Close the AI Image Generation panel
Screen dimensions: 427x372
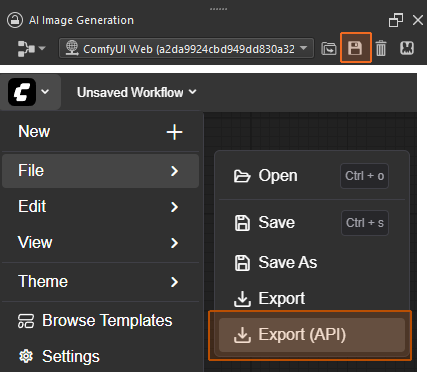pyautogui.click(x=418, y=20)
